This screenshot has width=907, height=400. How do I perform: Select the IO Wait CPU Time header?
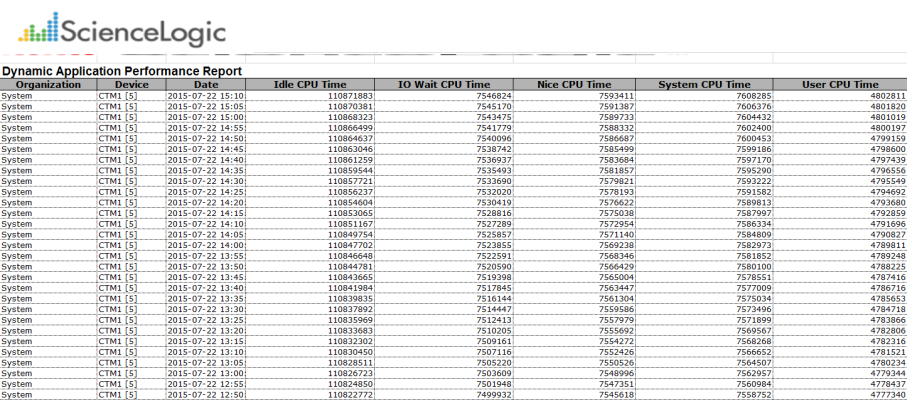tap(444, 85)
